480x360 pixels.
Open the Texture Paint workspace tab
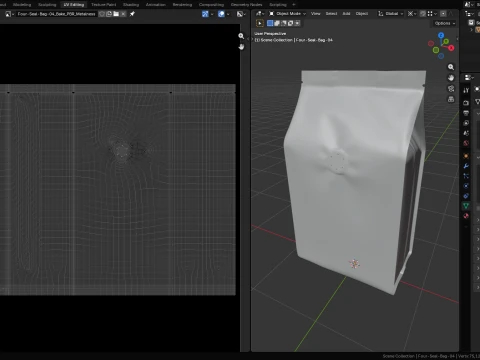[x=104, y=5]
